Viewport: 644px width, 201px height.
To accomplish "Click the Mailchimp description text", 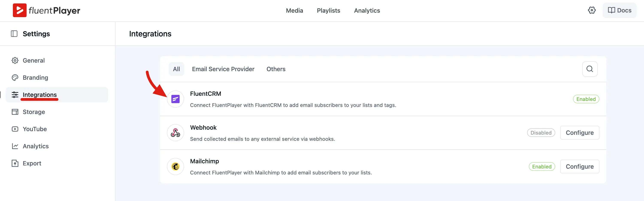I will tap(281, 173).
